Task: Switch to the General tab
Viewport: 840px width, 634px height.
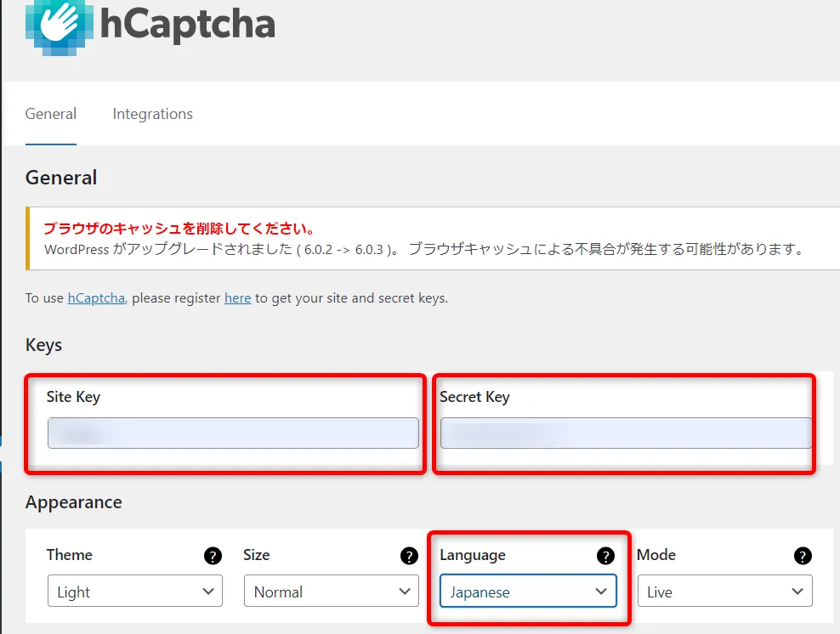Action: tap(51, 114)
